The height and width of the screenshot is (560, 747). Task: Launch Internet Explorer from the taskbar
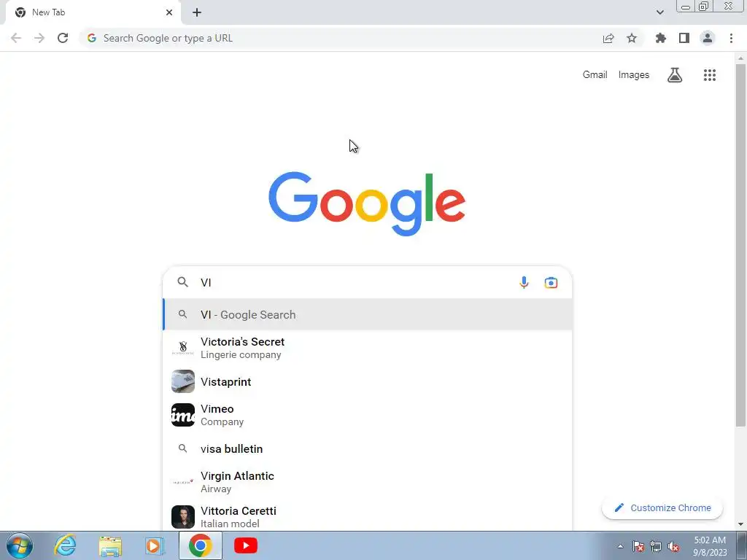tap(65, 545)
